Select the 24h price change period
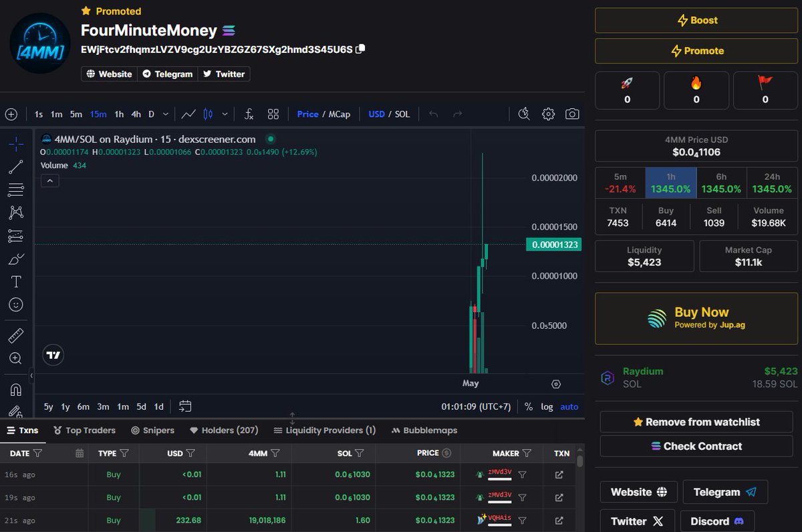 click(772, 183)
